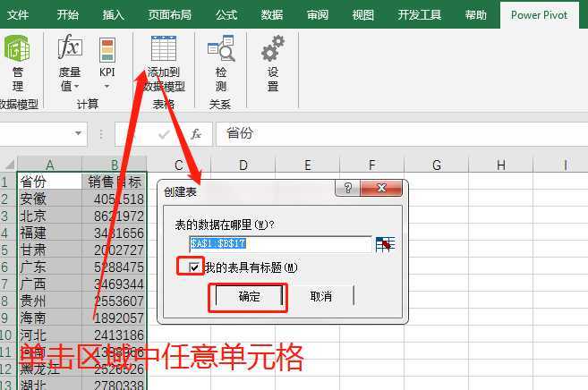Click the 检测 relationships icon

tap(221, 48)
